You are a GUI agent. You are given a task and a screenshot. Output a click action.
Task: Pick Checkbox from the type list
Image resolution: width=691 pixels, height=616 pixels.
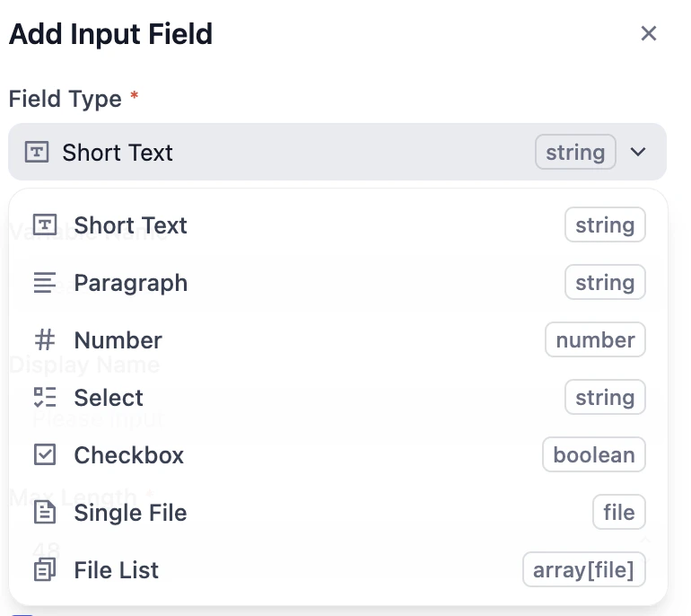click(129, 455)
